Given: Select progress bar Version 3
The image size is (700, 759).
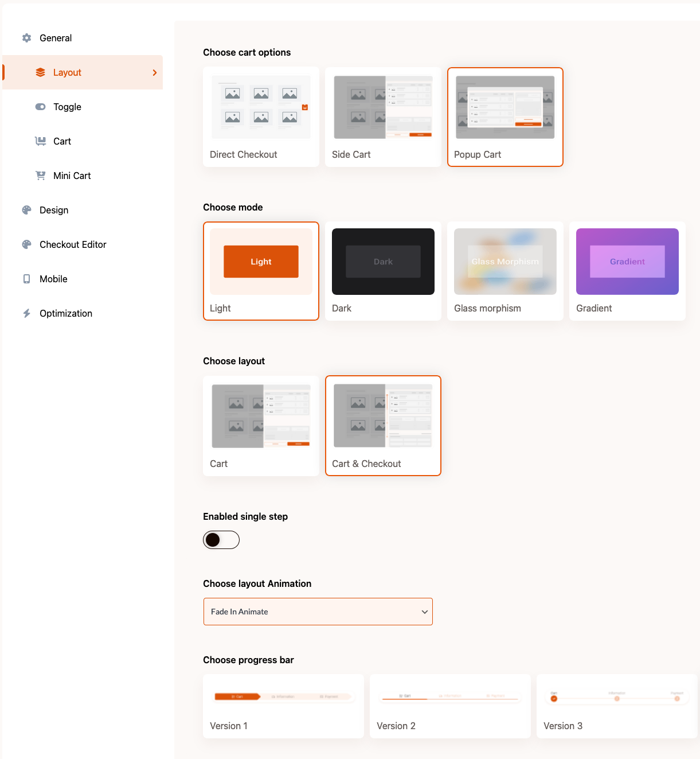Looking at the screenshot, I should 617,706.
